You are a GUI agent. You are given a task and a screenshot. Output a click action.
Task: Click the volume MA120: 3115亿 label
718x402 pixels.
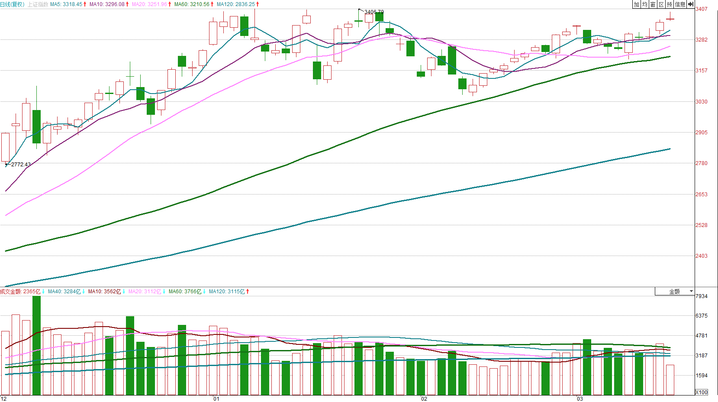[x=228, y=291]
